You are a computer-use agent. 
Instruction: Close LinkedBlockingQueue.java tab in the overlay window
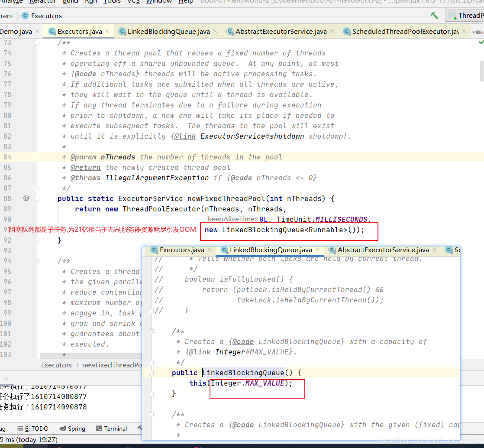pyautogui.click(x=317, y=250)
